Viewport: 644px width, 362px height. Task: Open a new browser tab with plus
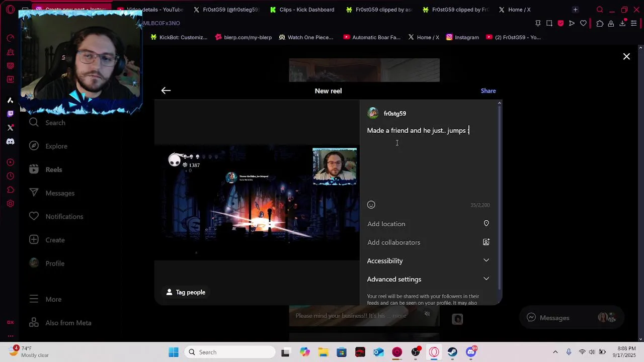coord(575,10)
